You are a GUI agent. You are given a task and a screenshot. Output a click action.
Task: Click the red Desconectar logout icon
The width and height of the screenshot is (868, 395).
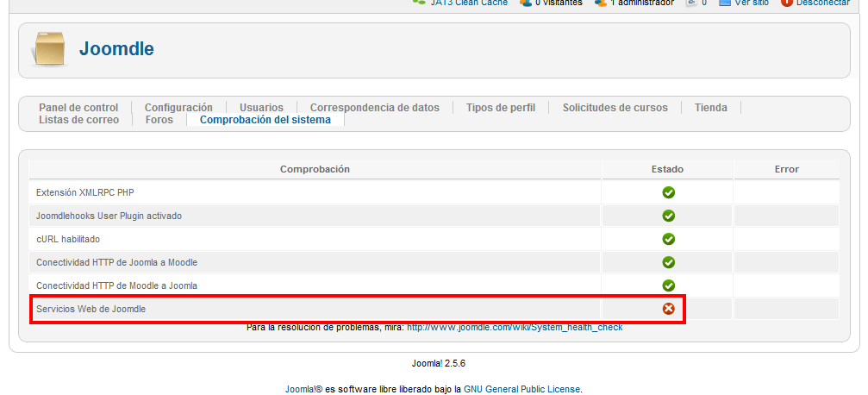(786, 3)
